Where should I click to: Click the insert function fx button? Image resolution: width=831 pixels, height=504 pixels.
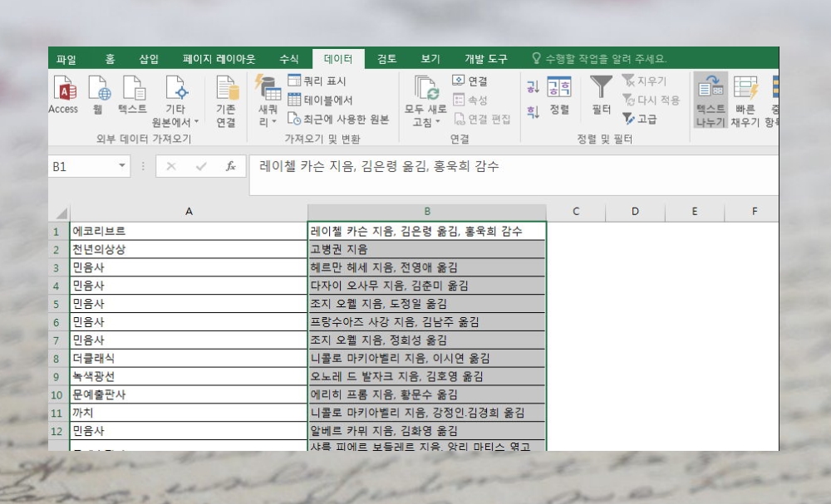230,167
